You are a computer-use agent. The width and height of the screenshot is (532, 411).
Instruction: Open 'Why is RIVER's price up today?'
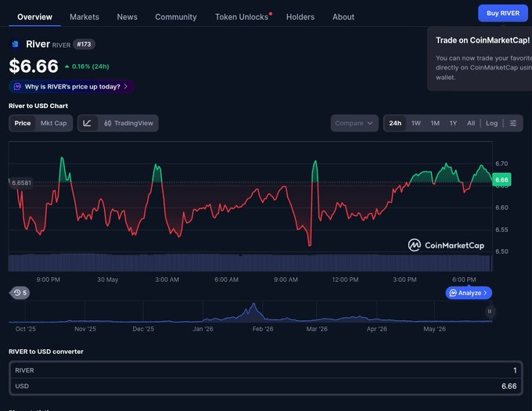[x=72, y=87]
